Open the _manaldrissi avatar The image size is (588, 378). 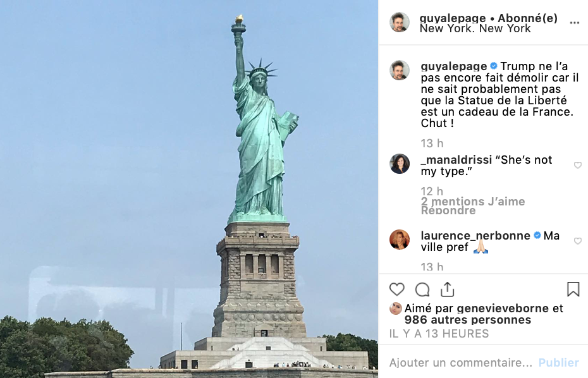coord(400,164)
